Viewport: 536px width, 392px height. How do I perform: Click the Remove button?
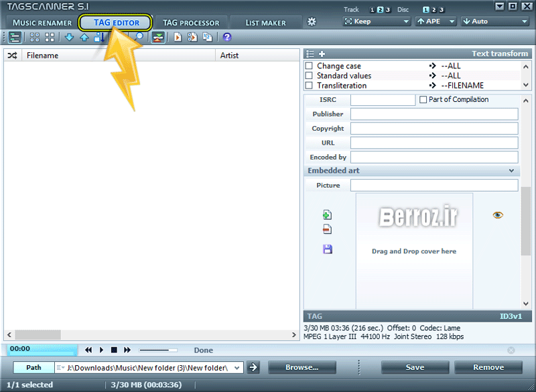pos(488,367)
